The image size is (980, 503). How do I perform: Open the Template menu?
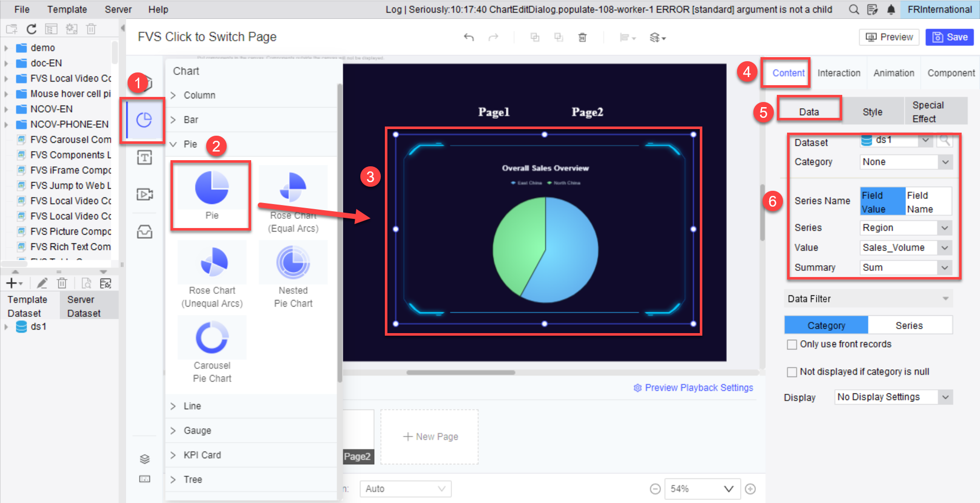click(x=67, y=9)
